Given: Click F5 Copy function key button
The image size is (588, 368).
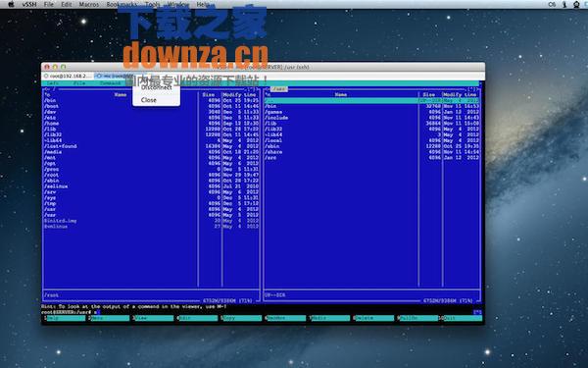Looking at the screenshot, I should pos(241,318).
